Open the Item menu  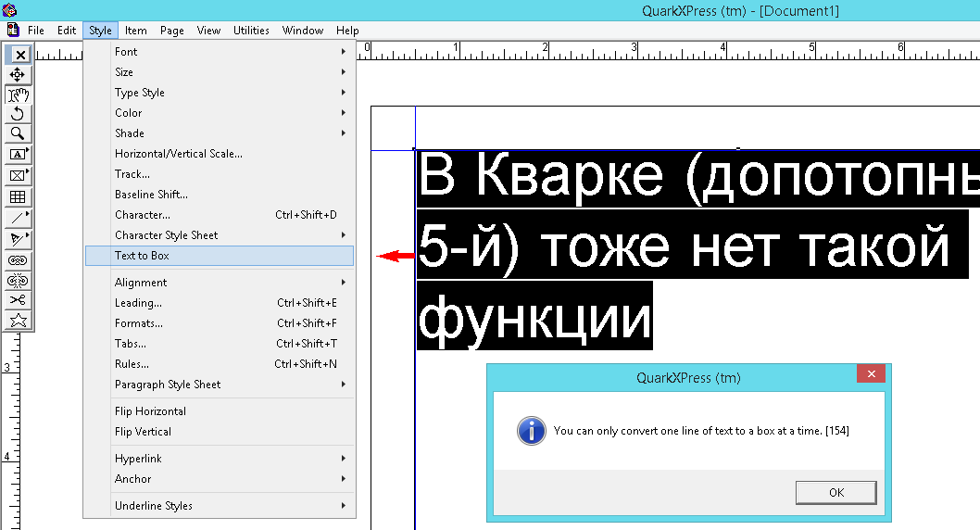135,30
